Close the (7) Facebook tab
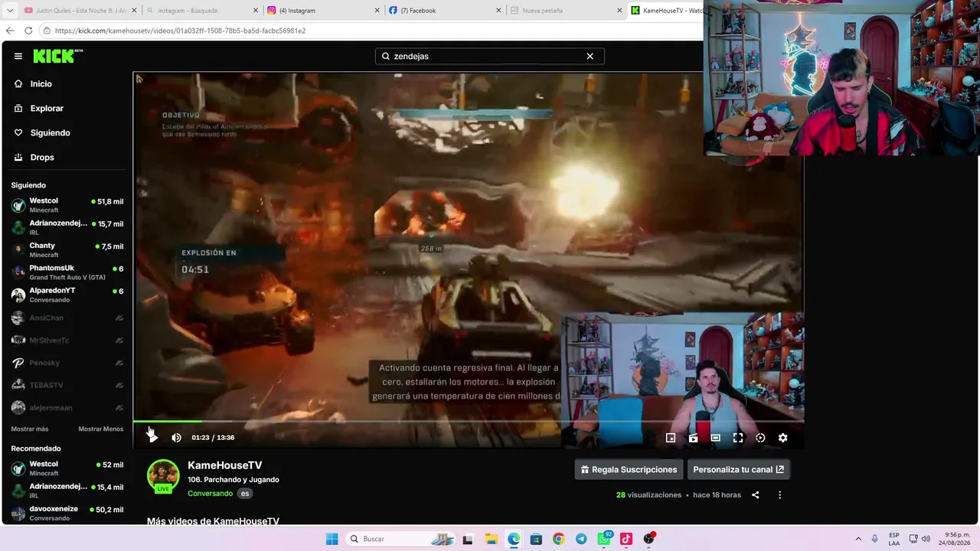980x551 pixels. pos(498,11)
